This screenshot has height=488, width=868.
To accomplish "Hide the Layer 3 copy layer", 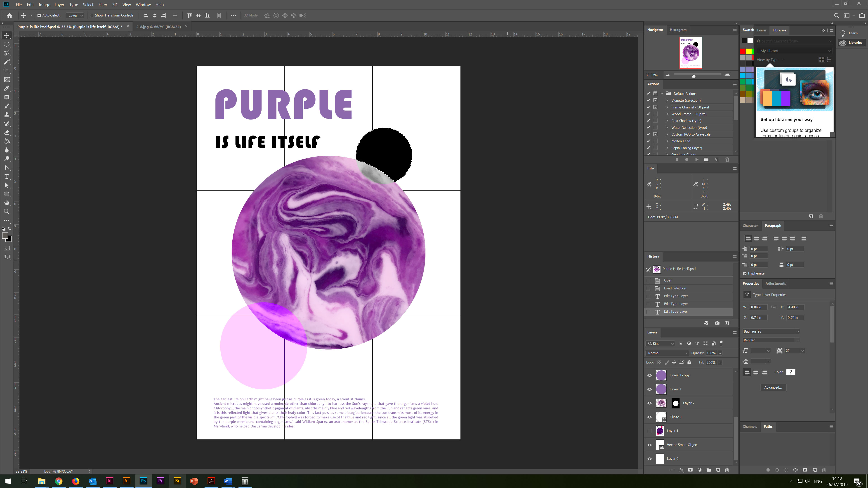I will coord(649,375).
